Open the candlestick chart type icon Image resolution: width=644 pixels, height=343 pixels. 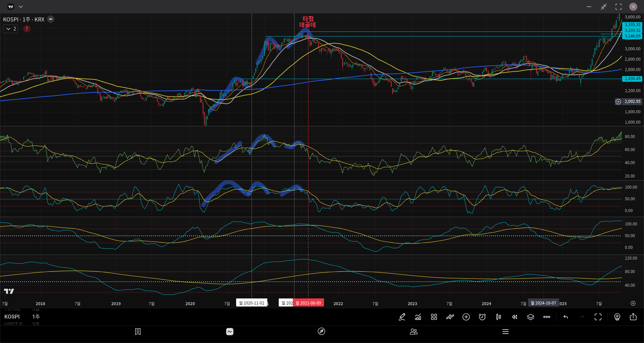point(498,317)
